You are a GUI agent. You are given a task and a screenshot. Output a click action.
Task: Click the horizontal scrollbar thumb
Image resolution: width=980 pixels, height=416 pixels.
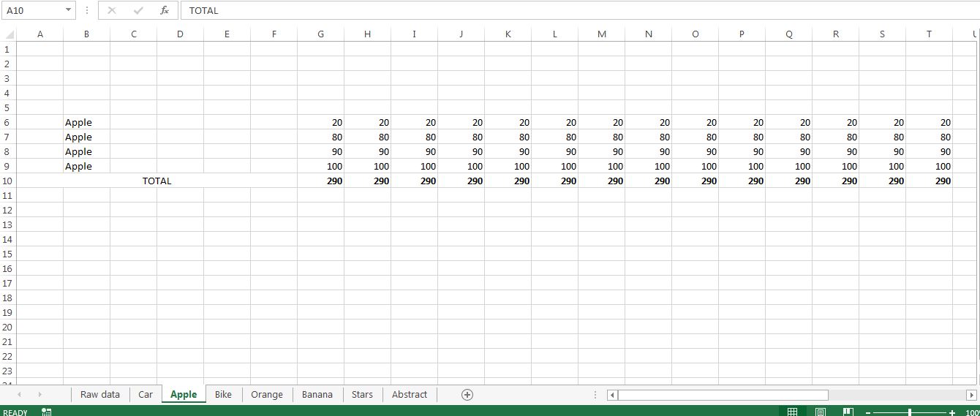(x=723, y=395)
